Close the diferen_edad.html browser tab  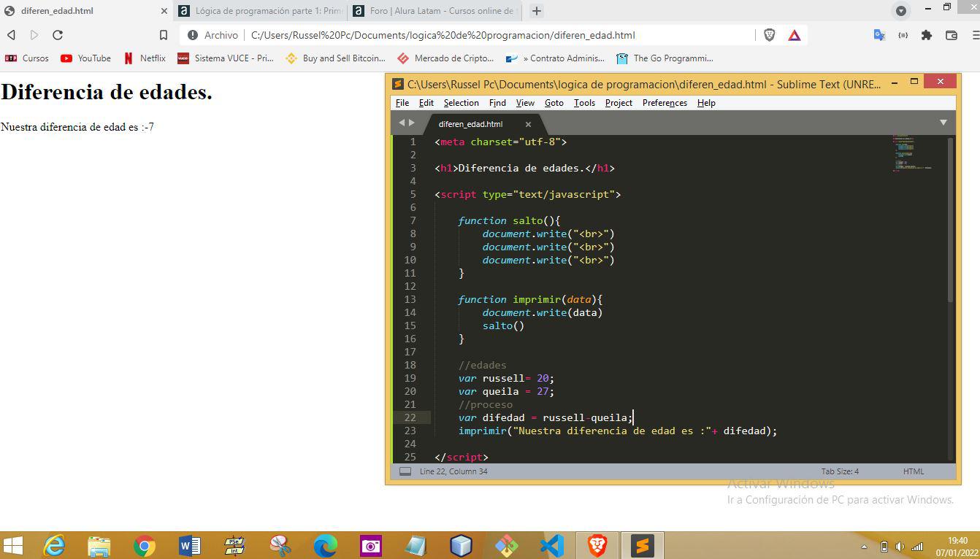coord(164,11)
